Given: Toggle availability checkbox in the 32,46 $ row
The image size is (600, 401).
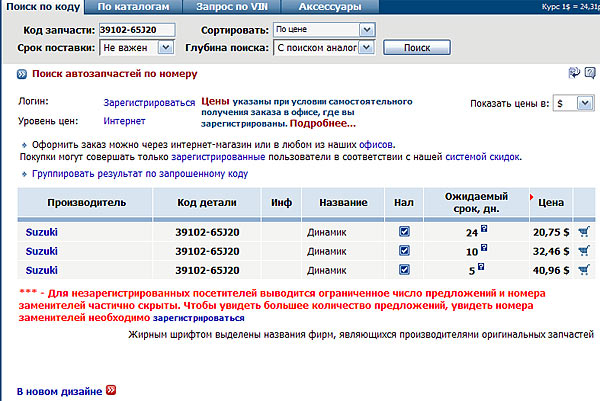Looking at the screenshot, I should [404, 250].
